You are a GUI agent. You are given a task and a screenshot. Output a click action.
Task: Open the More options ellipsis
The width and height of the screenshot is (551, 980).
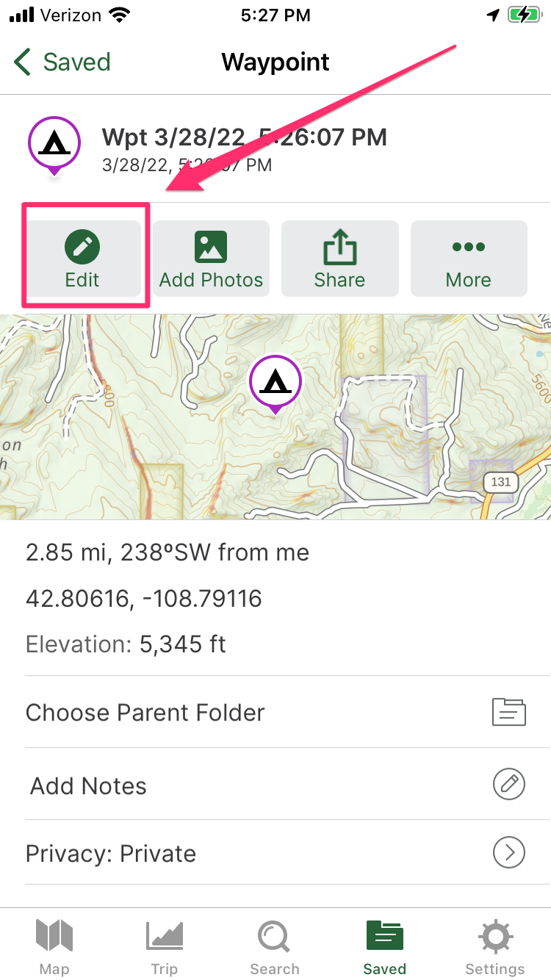pyautogui.click(x=469, y=247)
